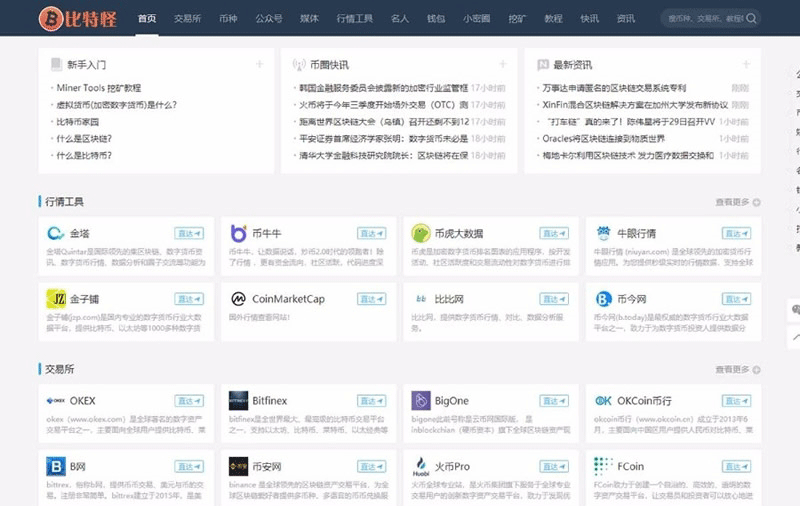Click the 比比网 logo icon
This screenshot has height=506, width=800.
[420, 299]
